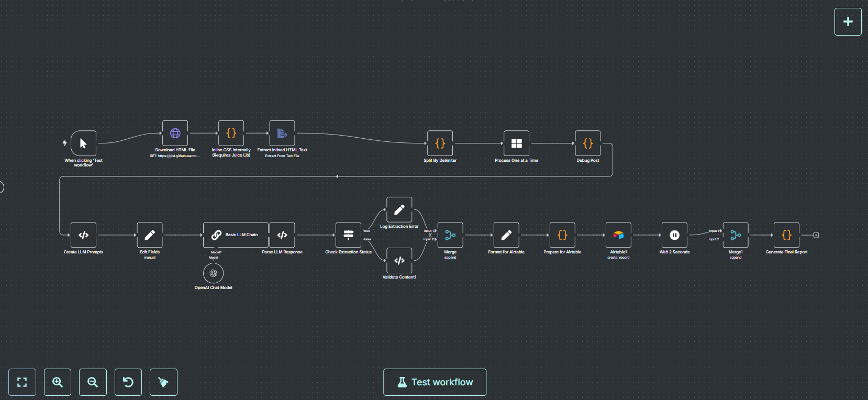
Task: Select the Basic LLM Chain node
Action: (236, 235)
